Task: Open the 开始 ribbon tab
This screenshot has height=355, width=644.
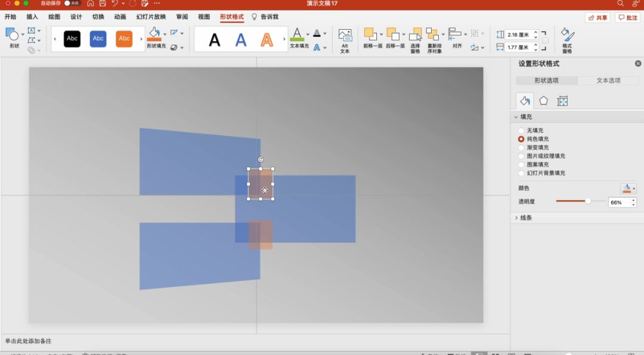Action: pyautogui.click(x=10, y=17)
